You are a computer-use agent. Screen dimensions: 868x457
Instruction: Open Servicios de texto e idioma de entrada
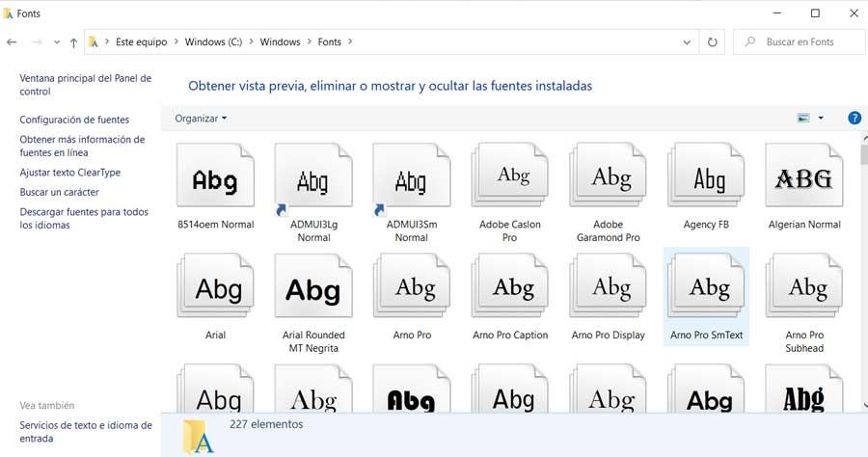[x=86, y=432]
